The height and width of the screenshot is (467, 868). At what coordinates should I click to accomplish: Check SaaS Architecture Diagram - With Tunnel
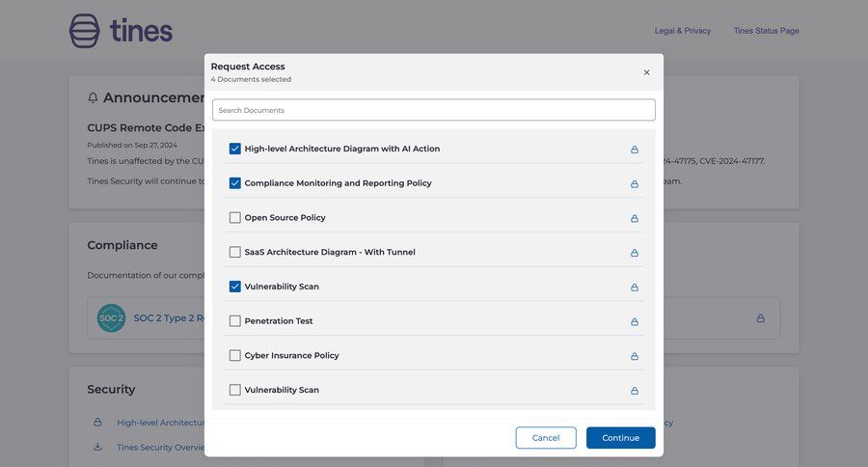234,252
